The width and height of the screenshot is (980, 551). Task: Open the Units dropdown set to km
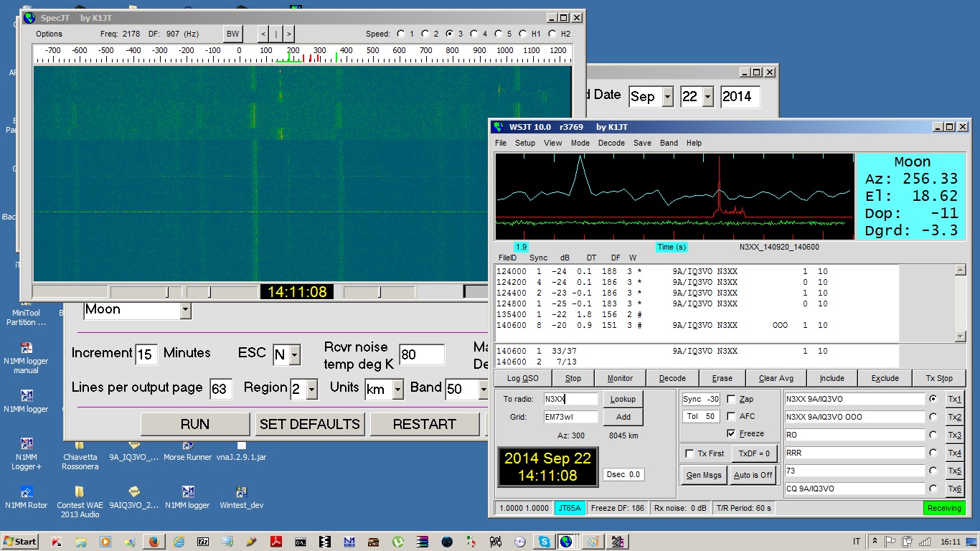click(397, 389)
